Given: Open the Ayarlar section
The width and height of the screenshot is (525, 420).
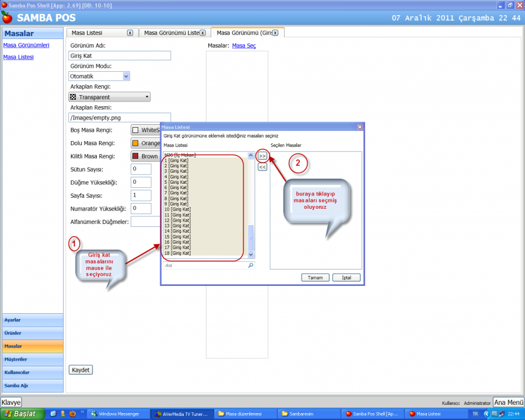Looking at the screenshot, I should point(33,320).
